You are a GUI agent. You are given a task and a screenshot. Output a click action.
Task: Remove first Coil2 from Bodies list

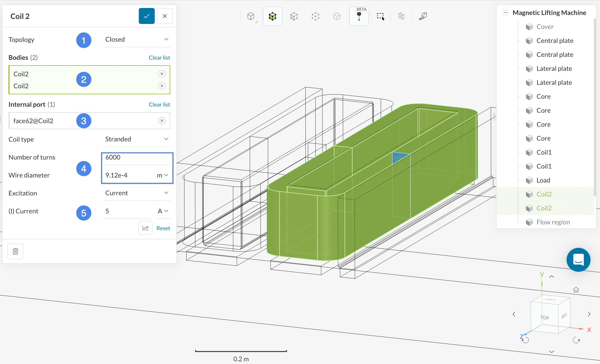(x=162, y=74)
